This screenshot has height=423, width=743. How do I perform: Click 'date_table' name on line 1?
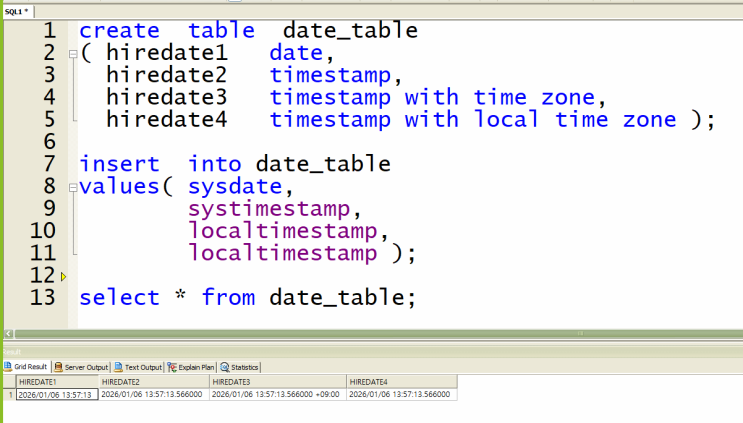[350, 31]
